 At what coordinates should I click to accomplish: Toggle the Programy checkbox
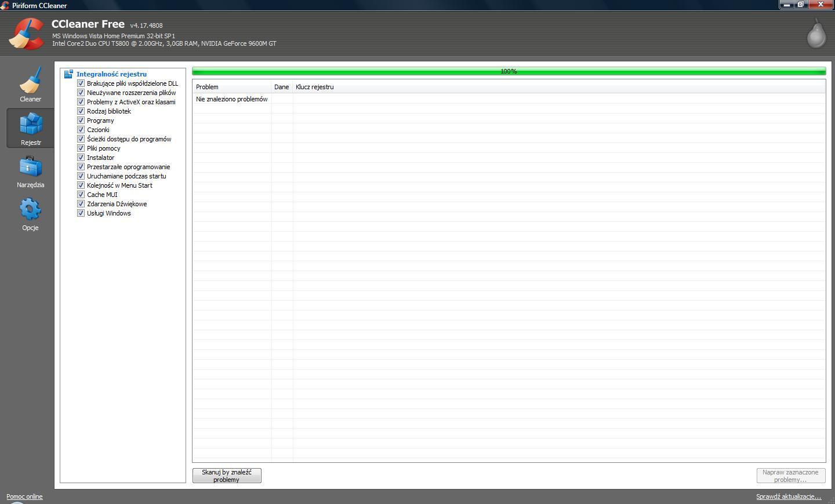pos(81,120)
